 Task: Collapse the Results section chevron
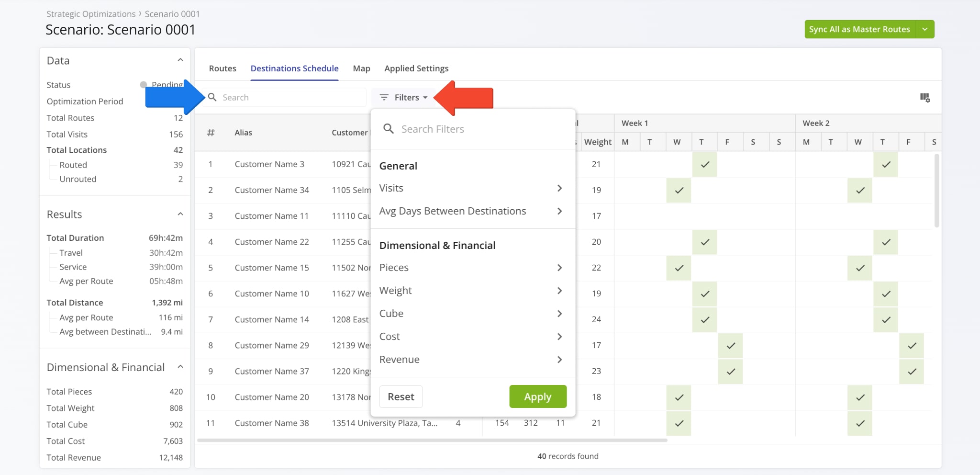(180, 214)
